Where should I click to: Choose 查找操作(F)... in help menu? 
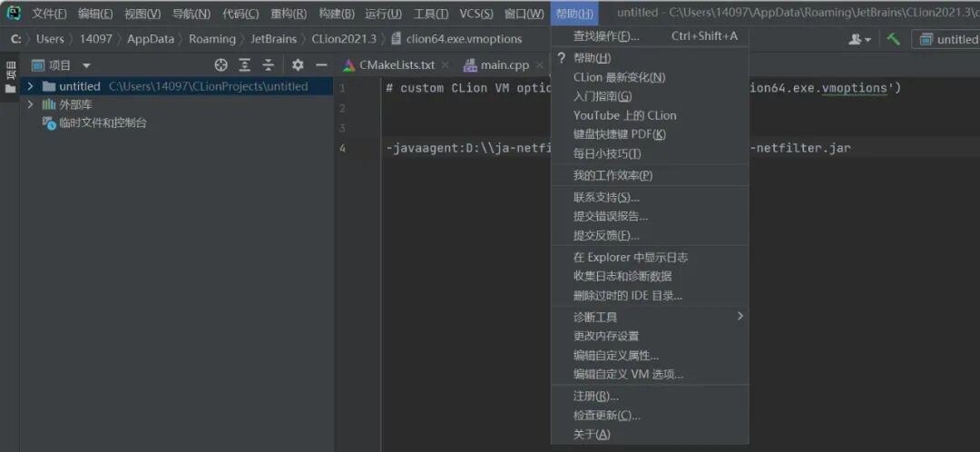pyautogui.click(x=650, y=36)
